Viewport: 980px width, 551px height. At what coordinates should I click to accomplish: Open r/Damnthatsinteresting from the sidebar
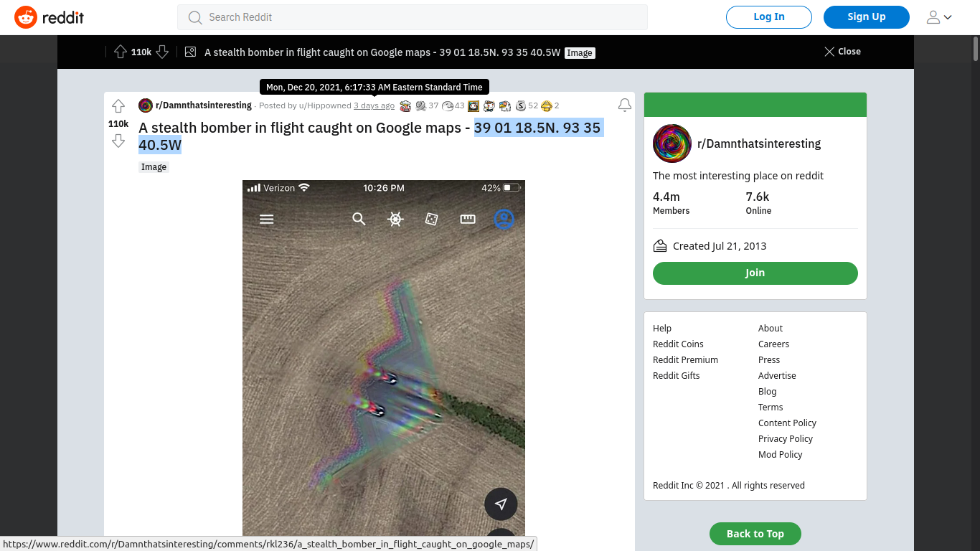(759, 143)
